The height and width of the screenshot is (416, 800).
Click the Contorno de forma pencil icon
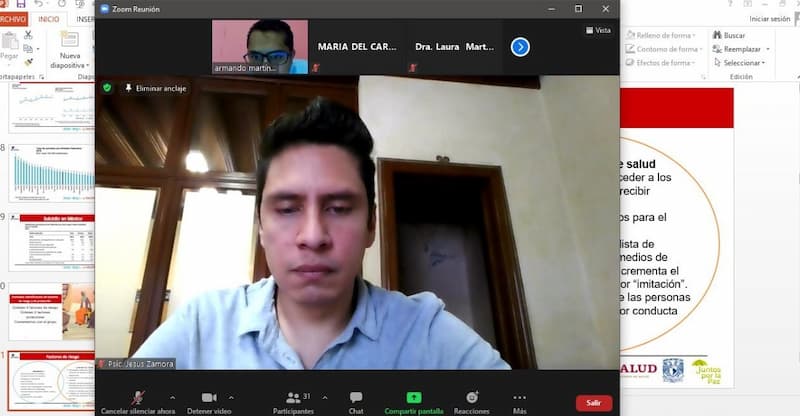631,48
